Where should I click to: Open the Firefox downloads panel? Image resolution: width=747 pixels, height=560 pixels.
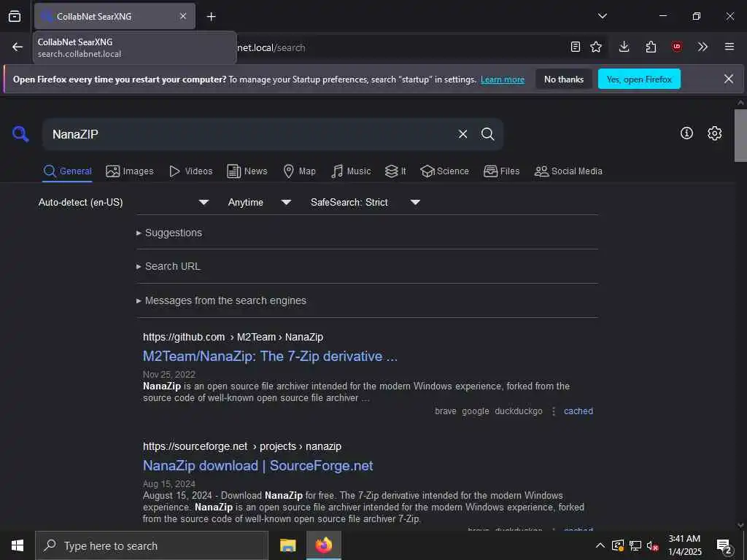click(624, 47)
